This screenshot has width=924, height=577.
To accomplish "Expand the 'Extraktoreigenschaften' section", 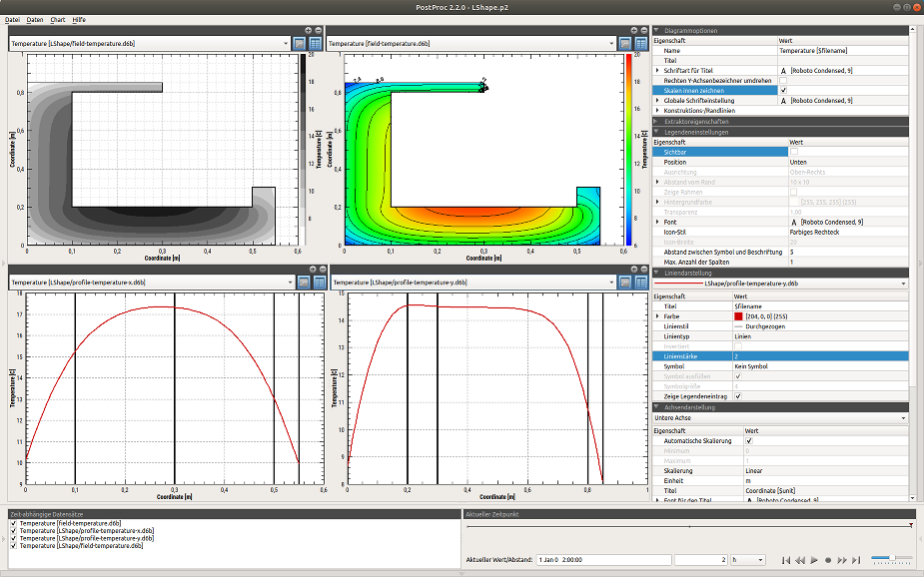I will [x=656, y=121].
